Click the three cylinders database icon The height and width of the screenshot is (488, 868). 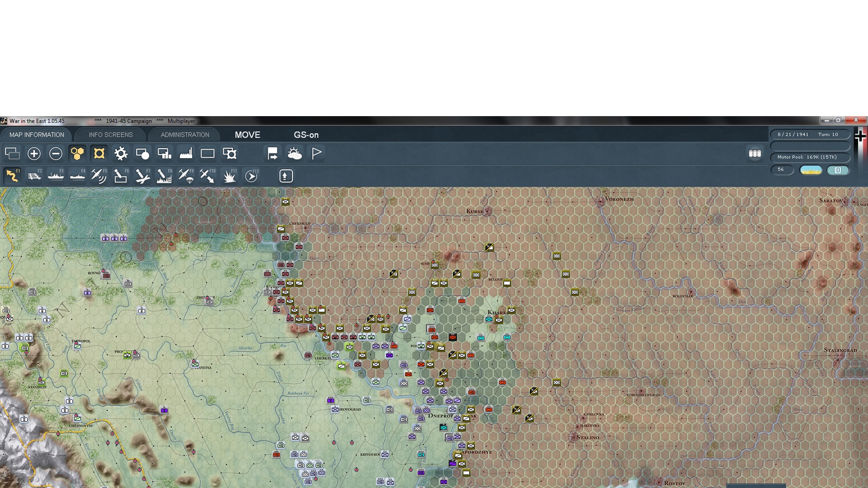point(755,154)
